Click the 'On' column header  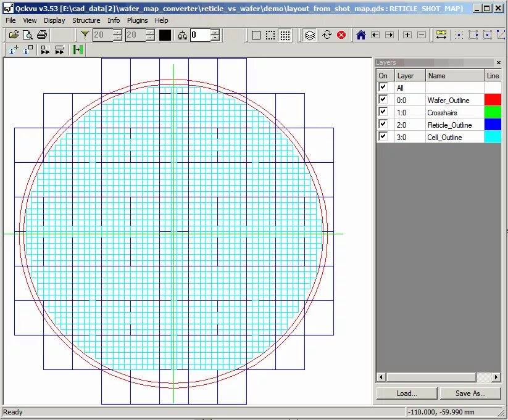click(x=385, y=76)
